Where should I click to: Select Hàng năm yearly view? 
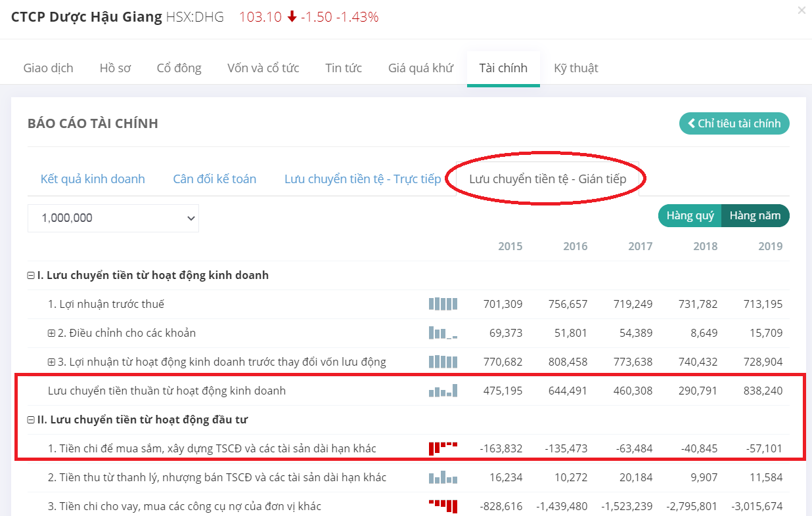coord(755,215)
